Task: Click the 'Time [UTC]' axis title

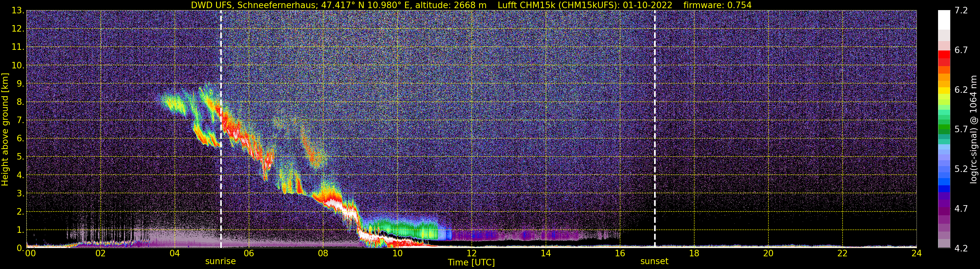Action: pyautogui.click(x=471, y=262)
